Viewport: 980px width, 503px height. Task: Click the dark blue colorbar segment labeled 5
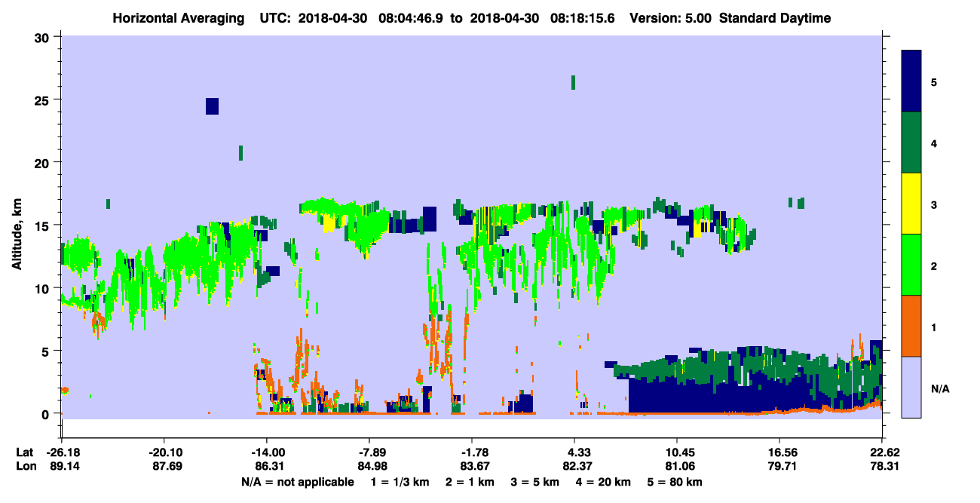click(x=911, y=81)
